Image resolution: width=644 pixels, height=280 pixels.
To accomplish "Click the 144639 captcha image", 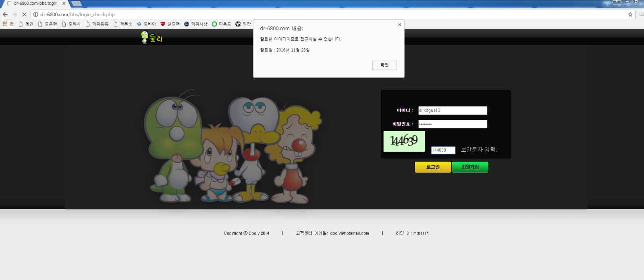I will click(404, 141).
